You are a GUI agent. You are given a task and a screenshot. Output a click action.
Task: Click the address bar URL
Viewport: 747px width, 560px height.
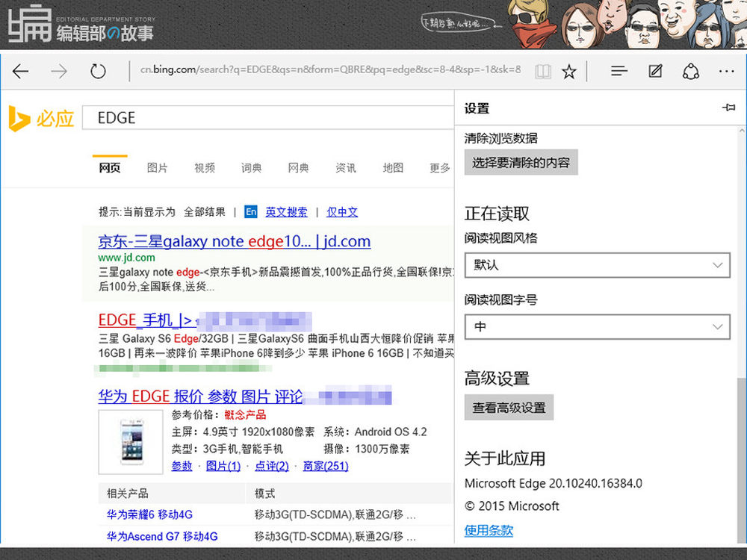(x=330, y=69)
